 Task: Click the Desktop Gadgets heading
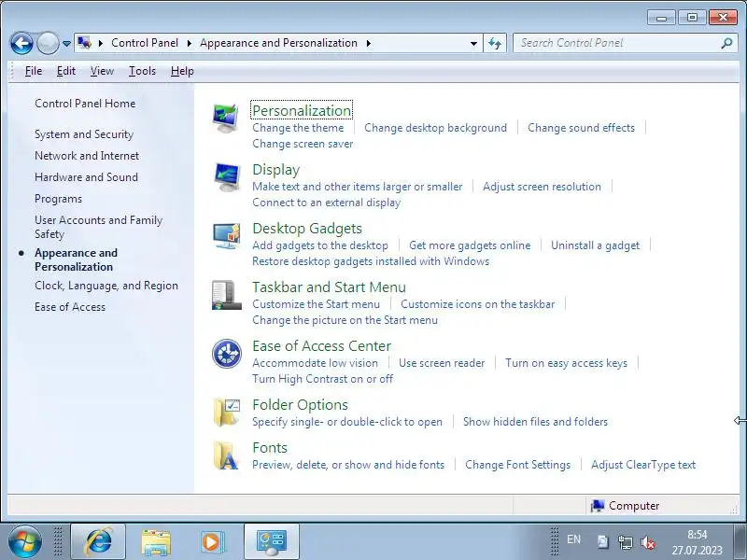click(x=307, y=229)
